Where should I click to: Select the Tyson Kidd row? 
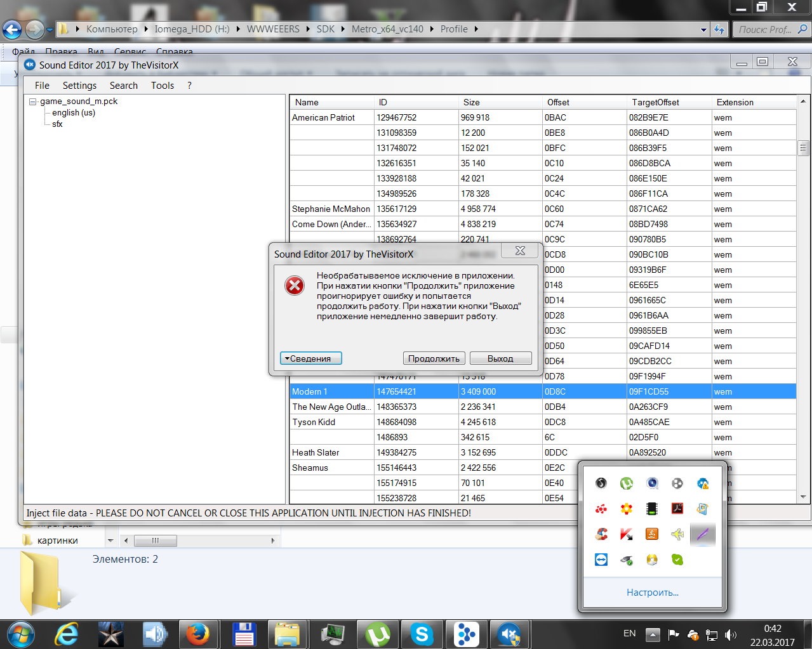[543, 422]
